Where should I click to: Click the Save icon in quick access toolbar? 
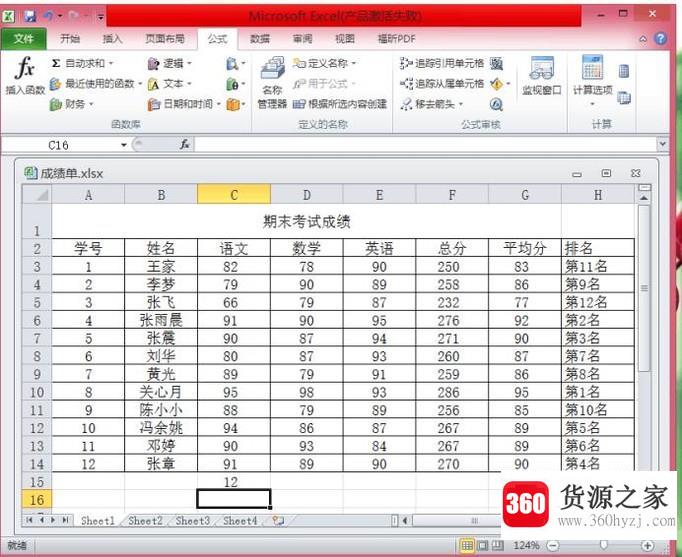[30, 17]
